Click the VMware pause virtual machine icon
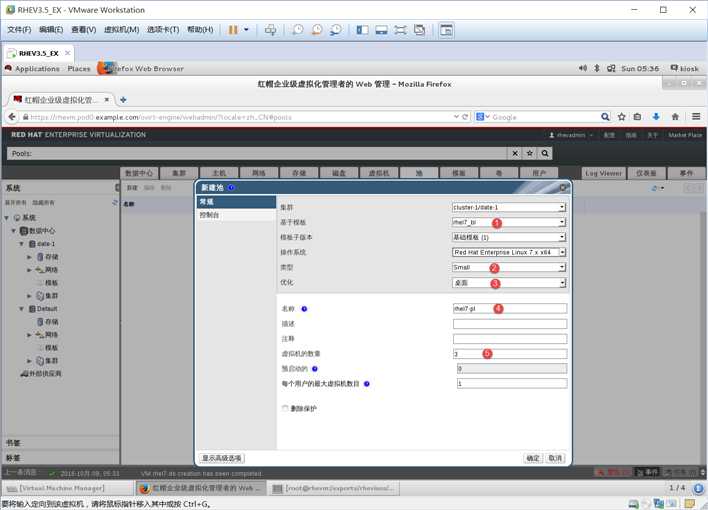 pos(233,30)
